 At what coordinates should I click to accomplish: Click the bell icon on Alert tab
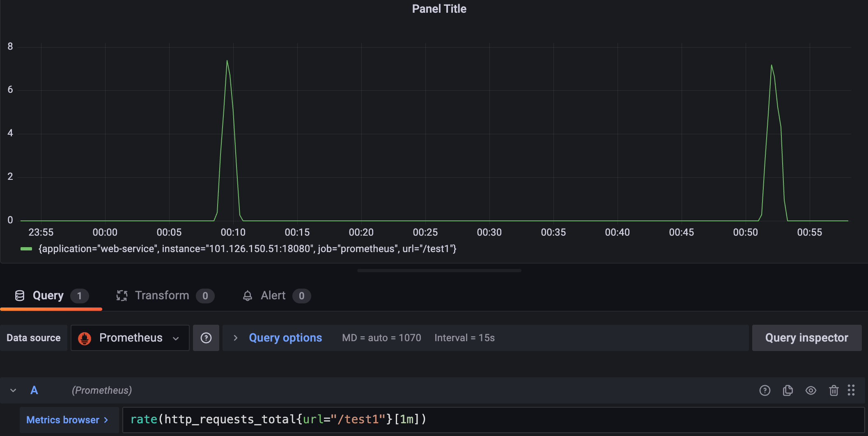247,296
